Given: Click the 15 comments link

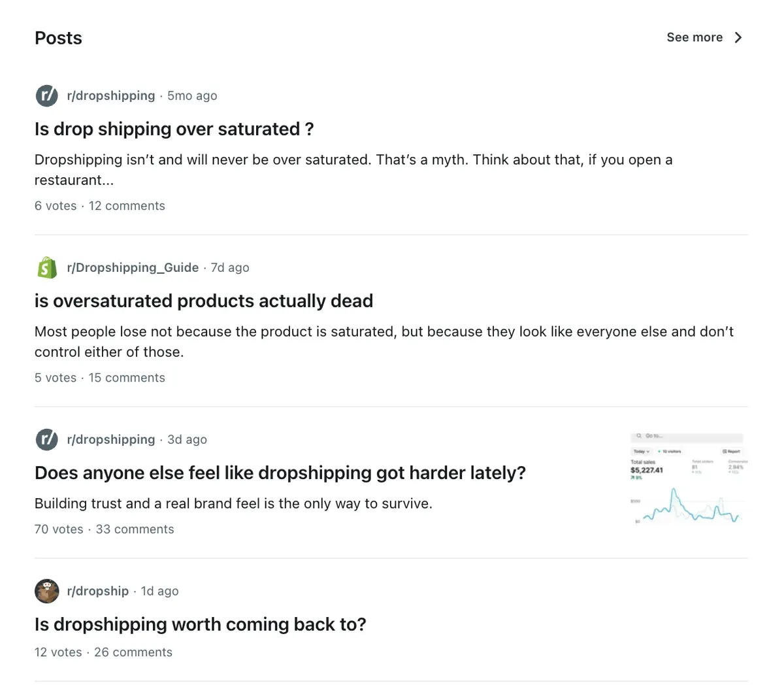Looking at the screenshot, I should [127, 377].
